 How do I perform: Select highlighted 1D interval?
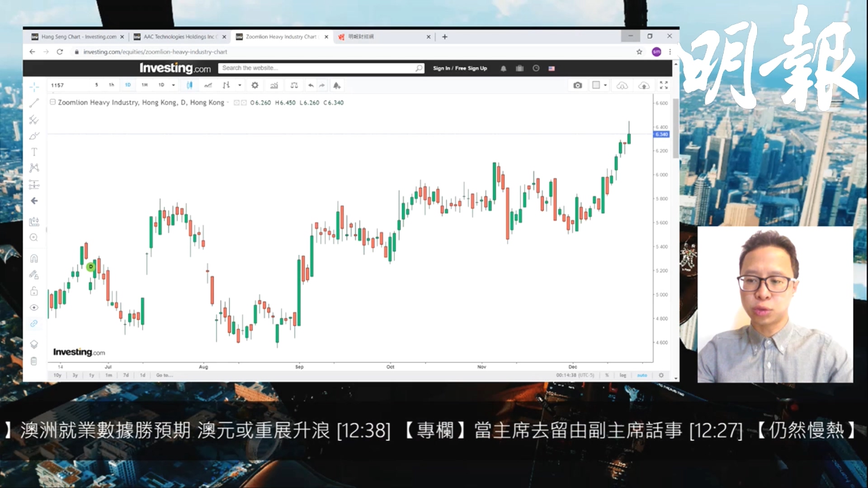pos(128,85)
